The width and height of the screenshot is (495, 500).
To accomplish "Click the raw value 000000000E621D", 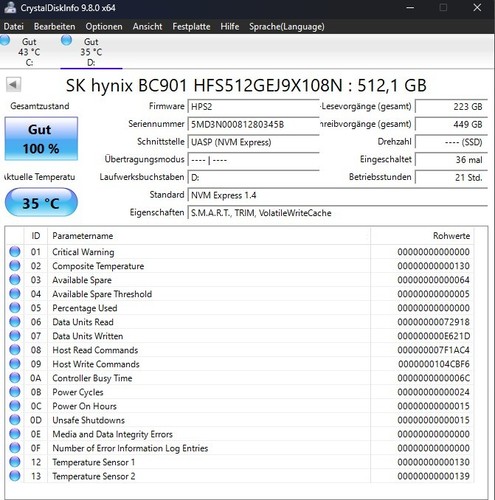I will click(x=433, y=336).
